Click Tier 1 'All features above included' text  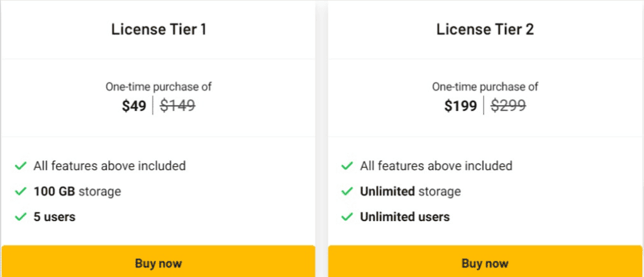pyautogui.click(x=109, y=166)
